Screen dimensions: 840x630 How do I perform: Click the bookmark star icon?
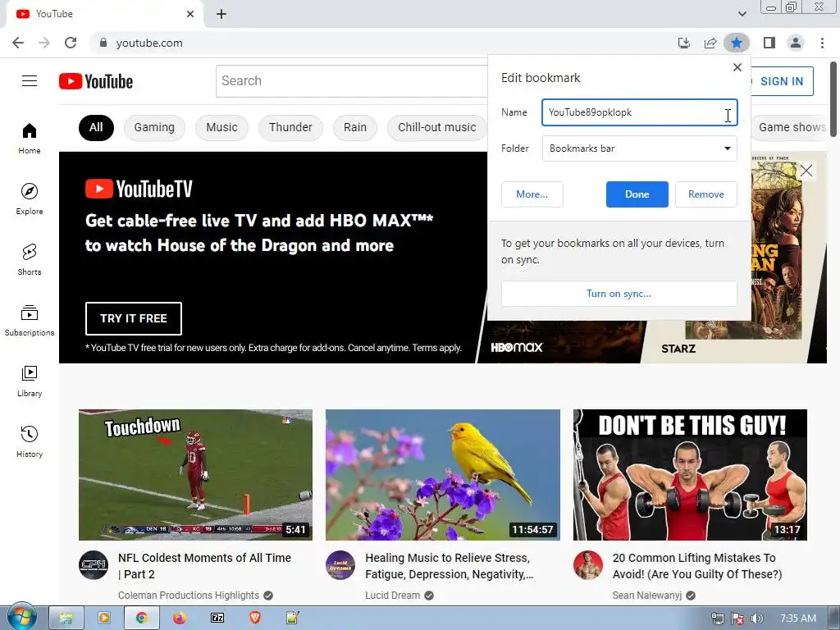[x=737, y=43]
